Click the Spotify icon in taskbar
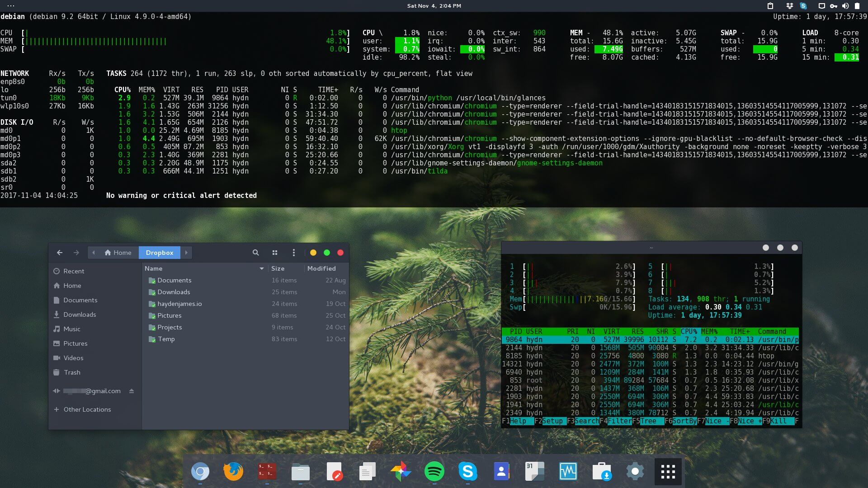Image resolution: width=868 pixels, height=488 pixels. pyautogui.click(x=434, y=471)
